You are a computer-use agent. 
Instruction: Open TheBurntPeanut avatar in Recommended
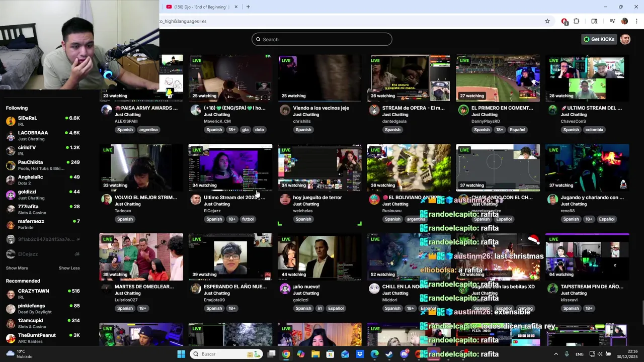[11, 338]
